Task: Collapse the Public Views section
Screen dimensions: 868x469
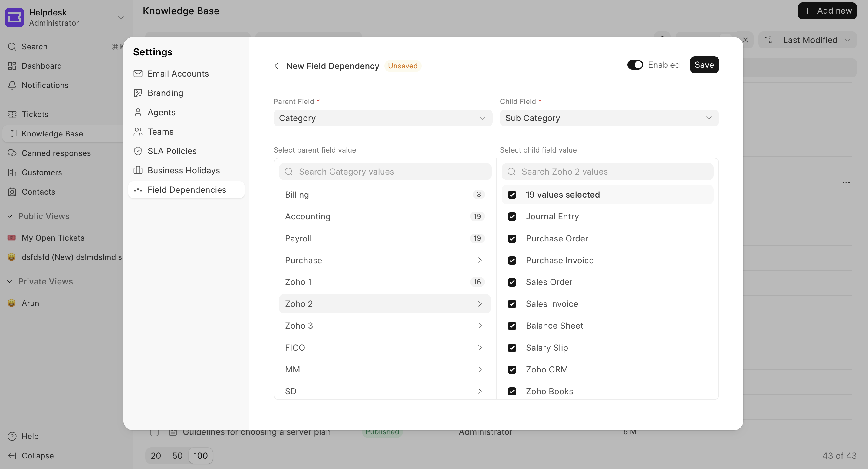Action: click(x=10, y=216)
